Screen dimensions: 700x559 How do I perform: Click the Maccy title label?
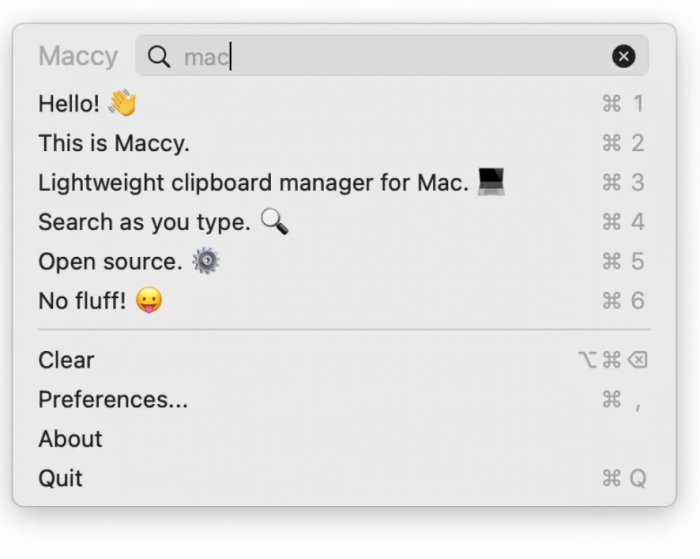pos(78,57)
